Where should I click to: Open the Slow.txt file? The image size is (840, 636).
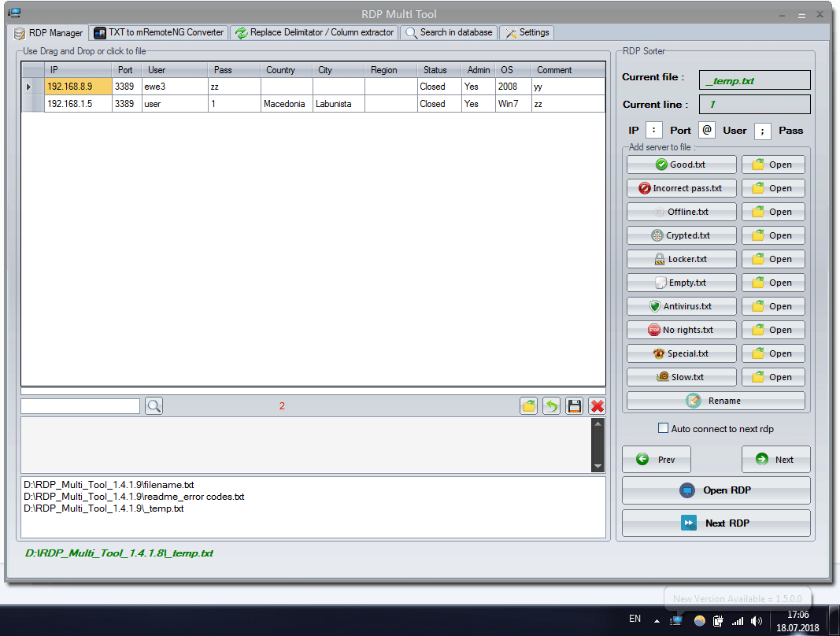click(x=773, y=377)
